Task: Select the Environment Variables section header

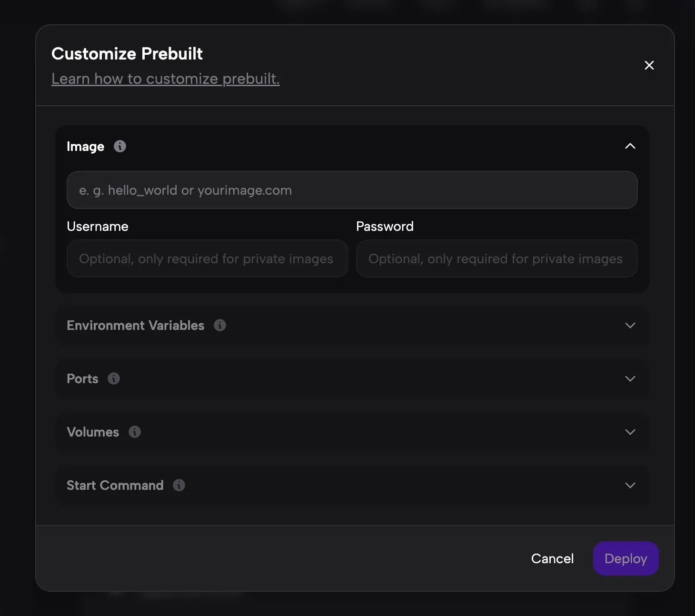Action: coord(352,325)
